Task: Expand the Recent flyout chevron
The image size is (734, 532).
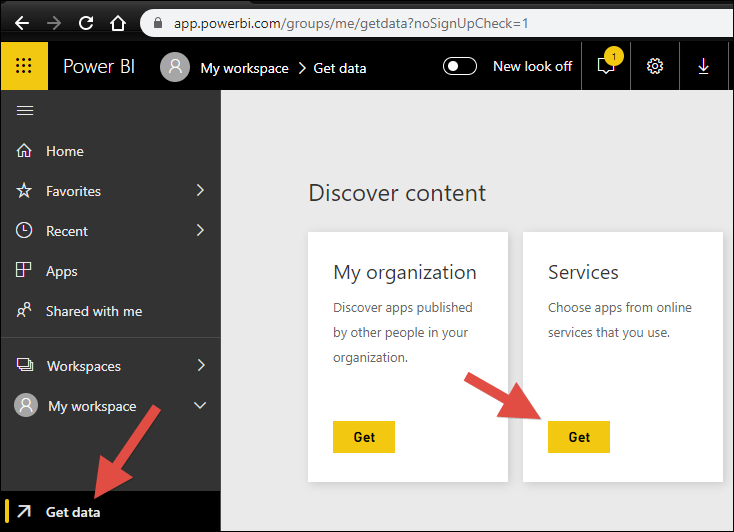Action: pos(200,230)
